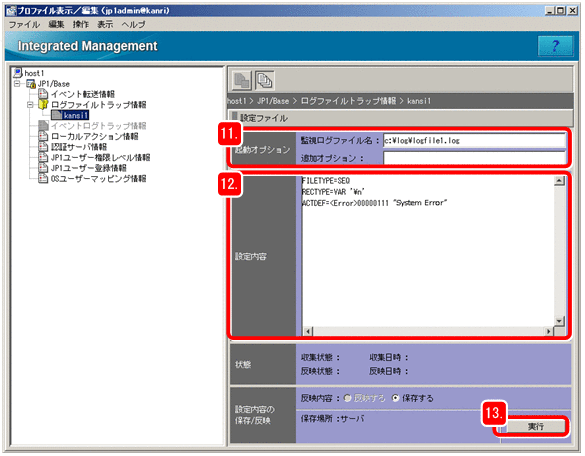Click the help question mark button

[x=555, y=46]
